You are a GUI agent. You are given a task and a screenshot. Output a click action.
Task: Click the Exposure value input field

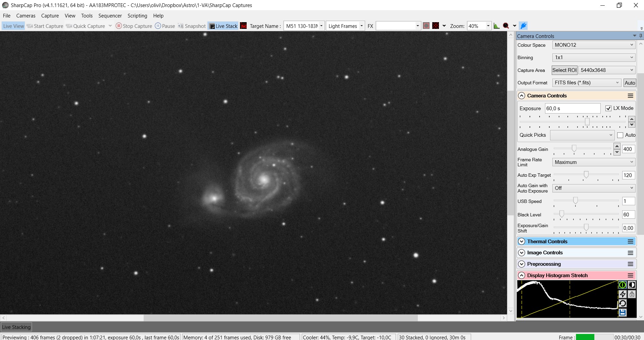tap(572, 108)
